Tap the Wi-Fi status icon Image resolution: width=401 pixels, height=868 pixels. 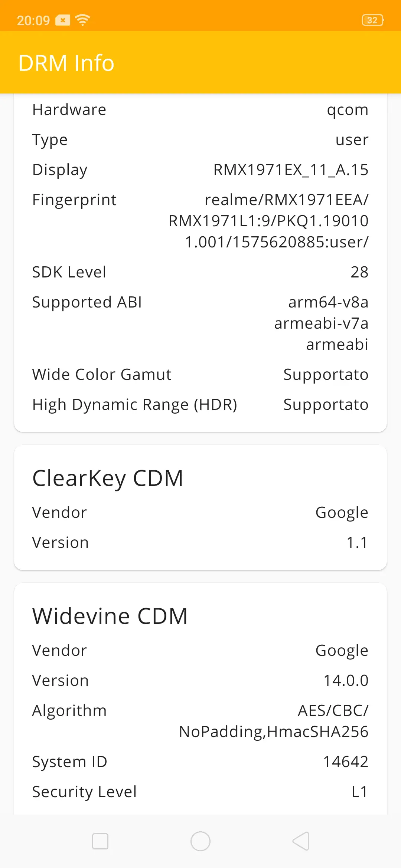click(82, 20)
